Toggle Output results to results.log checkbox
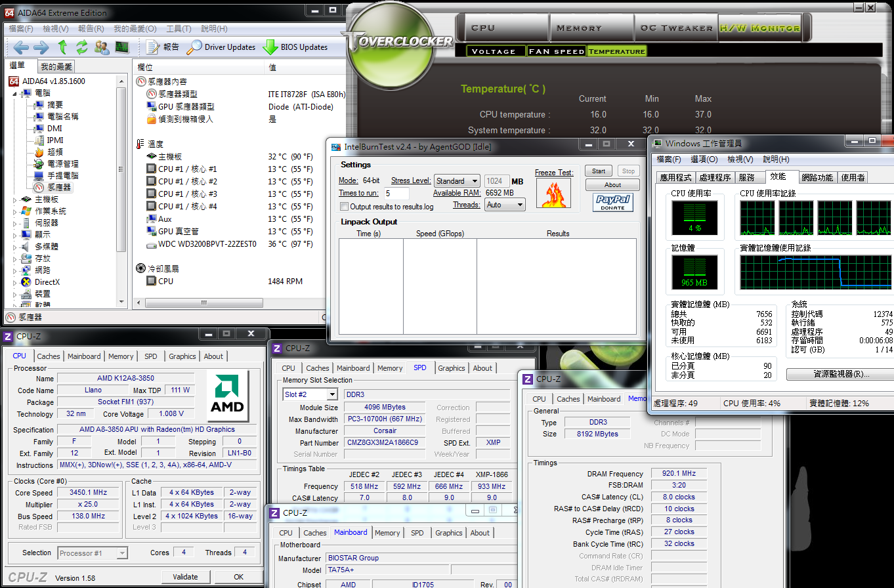894x588 pixels. (x=344, y=207)
